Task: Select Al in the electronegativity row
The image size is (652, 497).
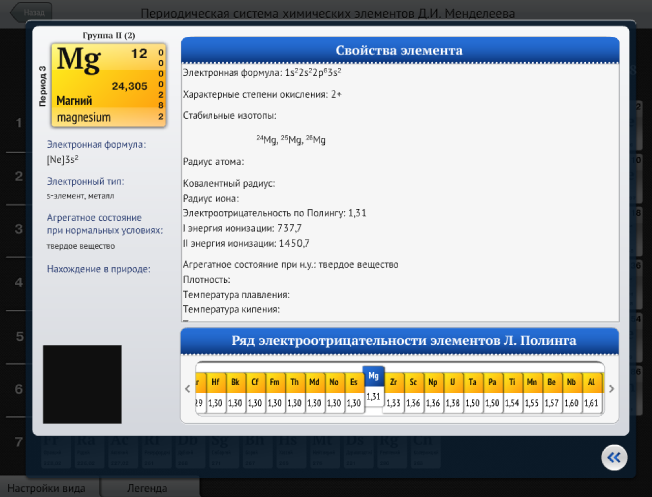Action: (593, 381)
